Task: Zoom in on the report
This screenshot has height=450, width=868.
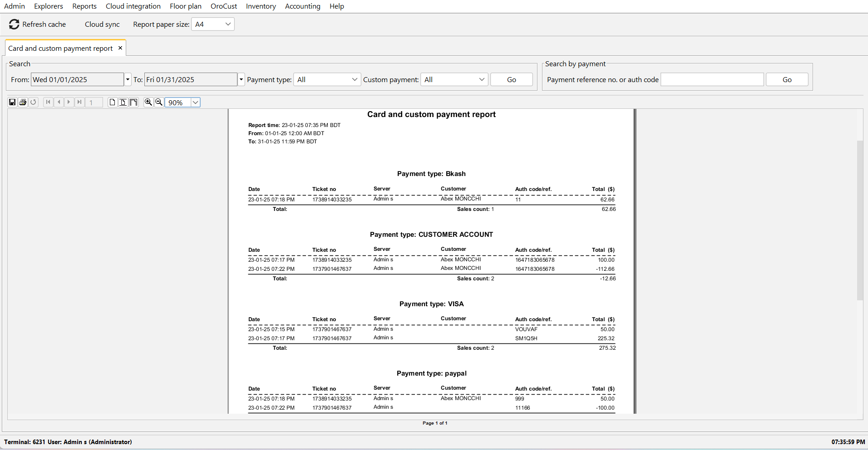Action: click(x=148, y=102)
